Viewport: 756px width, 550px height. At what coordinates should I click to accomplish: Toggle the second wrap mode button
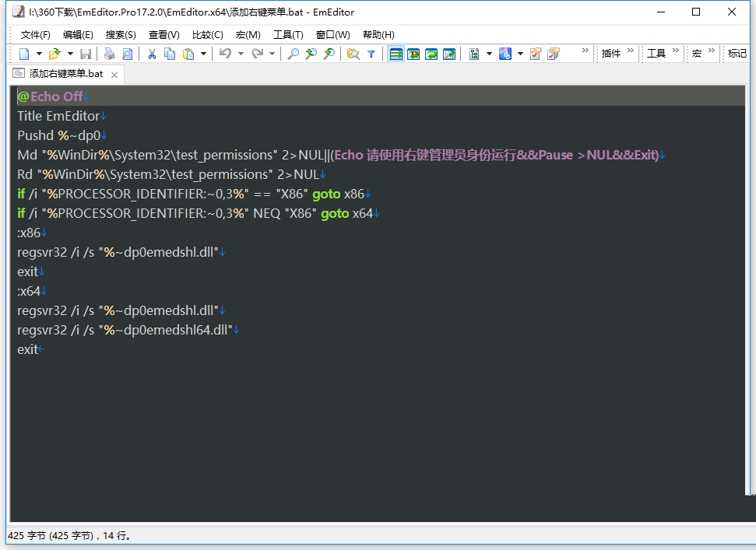coord(413,54)
